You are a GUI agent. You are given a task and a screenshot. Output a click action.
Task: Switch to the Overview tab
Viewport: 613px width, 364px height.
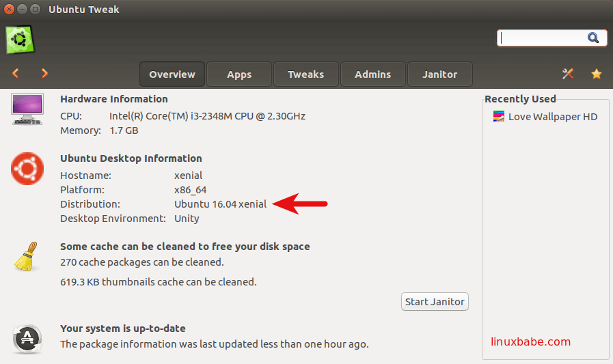(172, 74)
